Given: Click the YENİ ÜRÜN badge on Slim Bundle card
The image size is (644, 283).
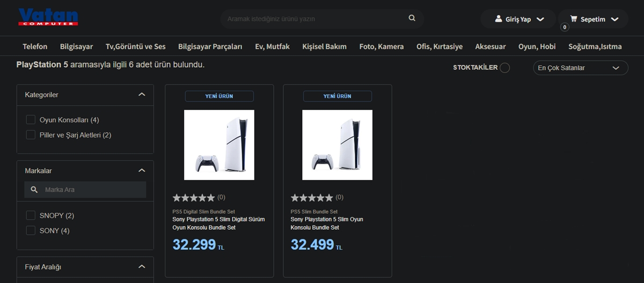Looking at the screenshot, I should coord(337,96).
